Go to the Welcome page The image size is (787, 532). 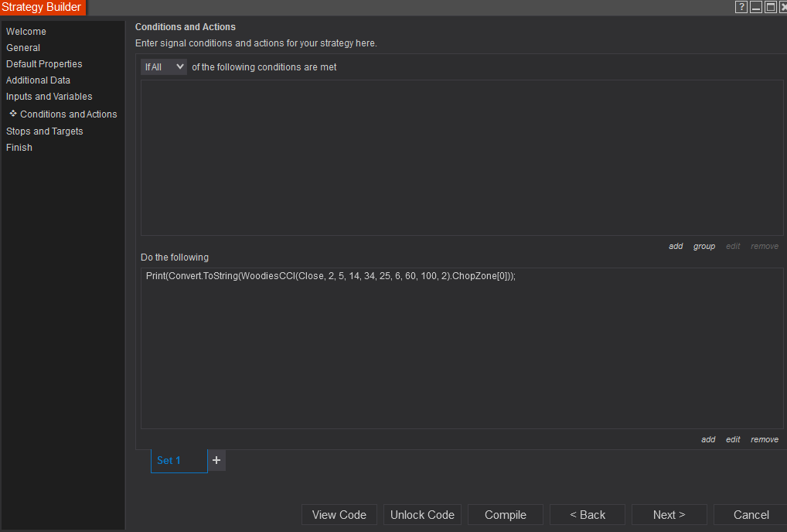(x=26, y=32)
